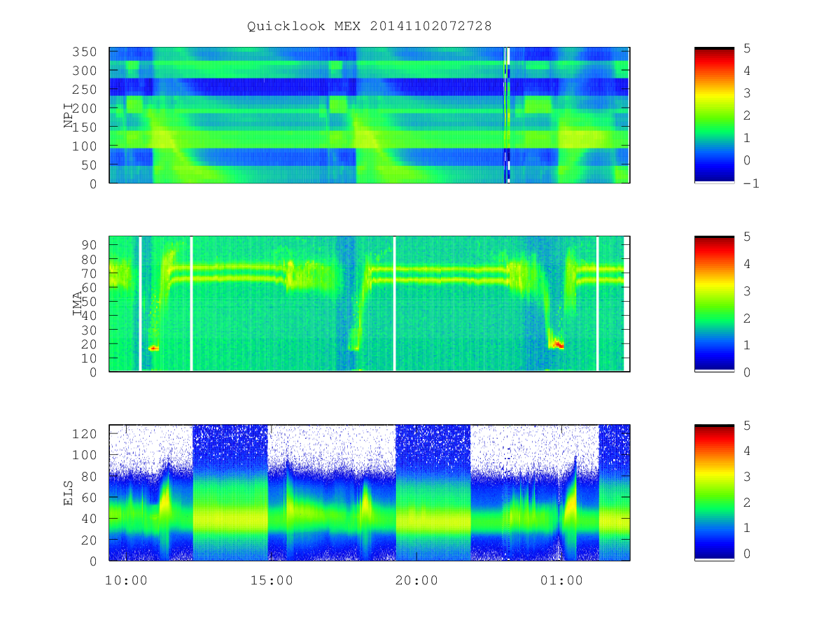Click the 15:00 time axis label
This screenshot has width=840, height=630.
[x=271, y=580]
